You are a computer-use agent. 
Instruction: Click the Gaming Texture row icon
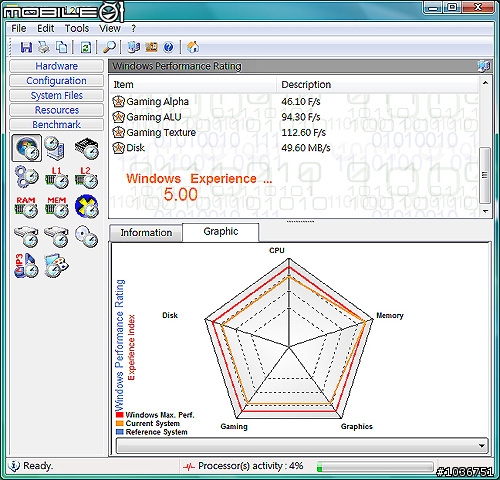(118, 132)
